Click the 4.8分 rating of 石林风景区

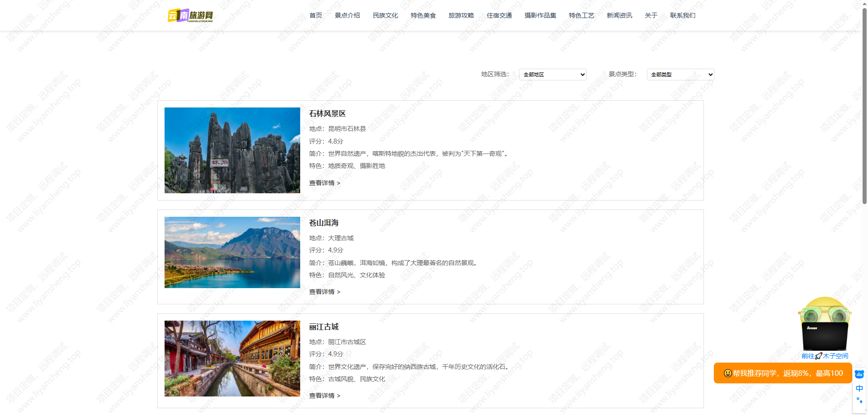pyautogui.click(x=335, y=141)
